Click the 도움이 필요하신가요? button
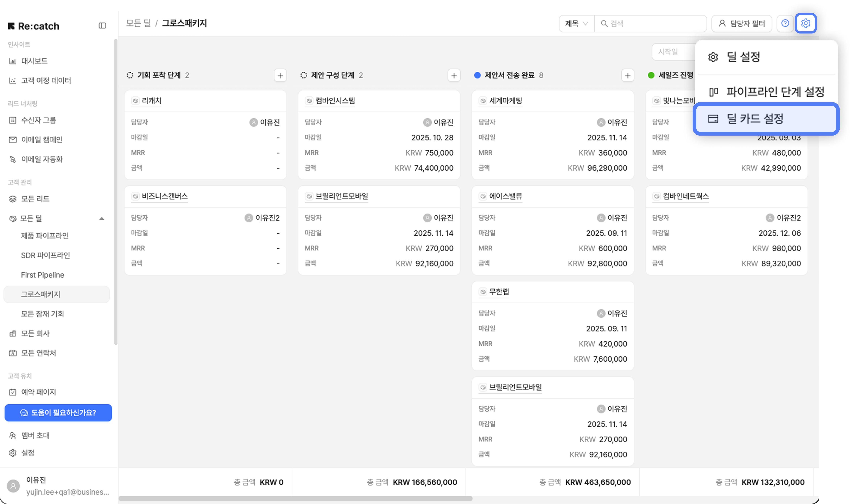This screenshot has height=504, width=852. point(58,413)
